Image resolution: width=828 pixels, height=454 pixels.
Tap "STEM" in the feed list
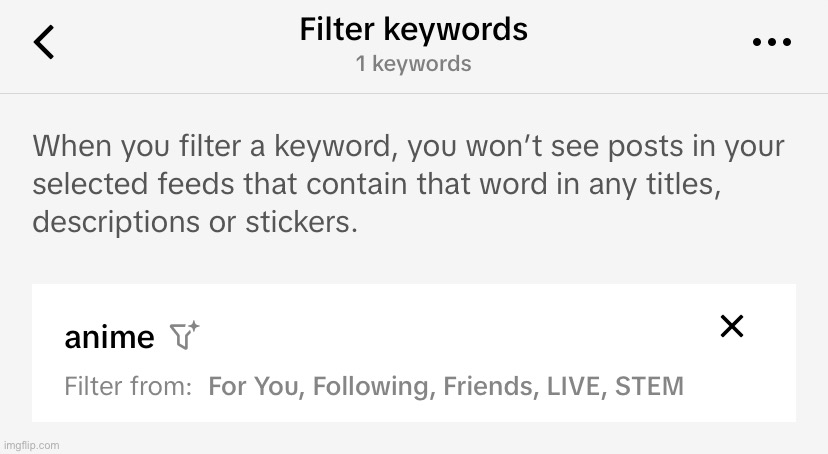coord(650,386)
